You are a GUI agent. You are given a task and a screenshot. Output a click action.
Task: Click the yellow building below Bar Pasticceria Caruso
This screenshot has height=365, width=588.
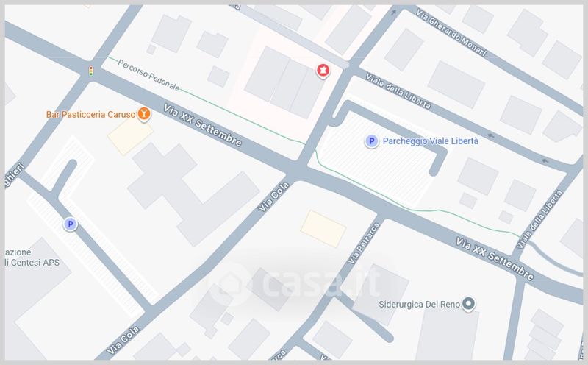130,135
